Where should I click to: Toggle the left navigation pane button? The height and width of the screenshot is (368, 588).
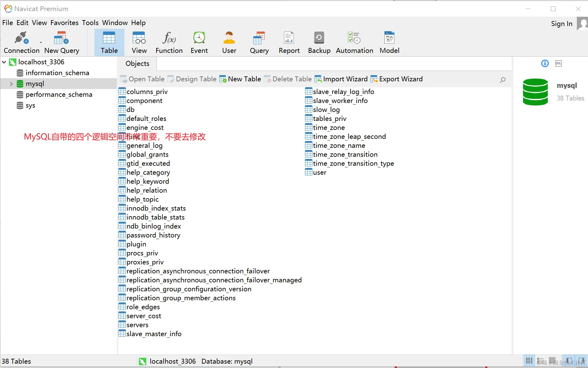tap(569, 361)
